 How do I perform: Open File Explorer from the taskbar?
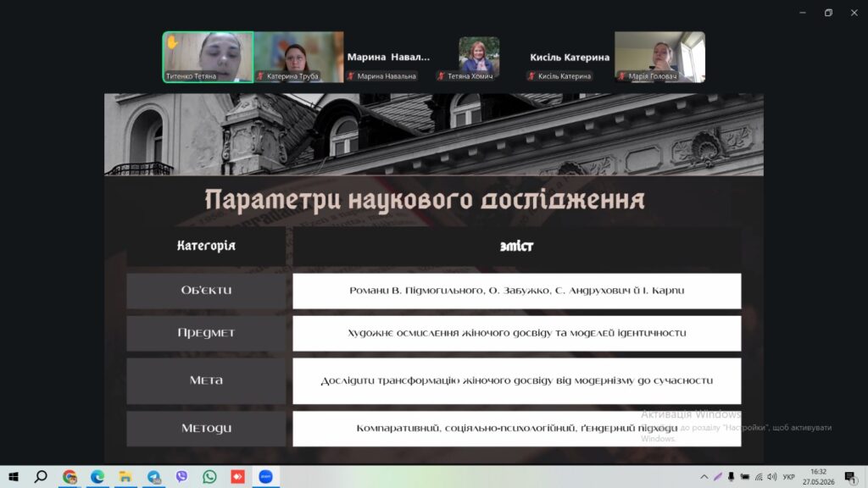pyautogui.click(x=125, y=476)
